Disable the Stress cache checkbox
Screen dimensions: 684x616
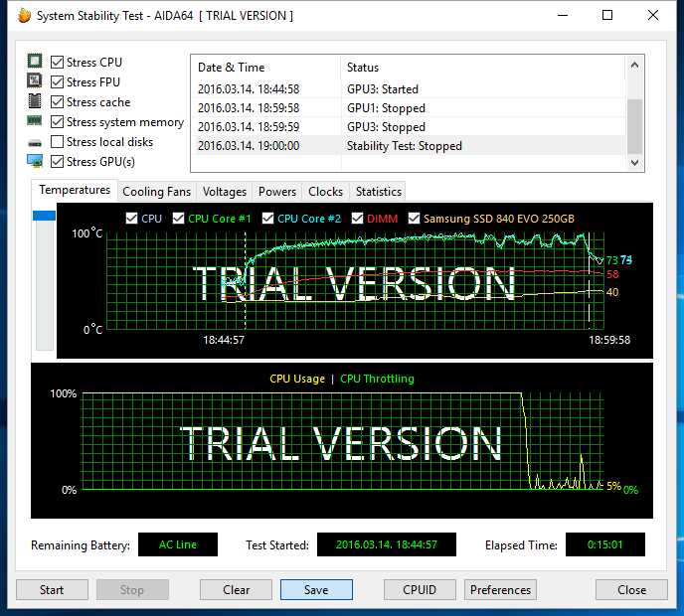pyautogui.click(x=57, y=102)
